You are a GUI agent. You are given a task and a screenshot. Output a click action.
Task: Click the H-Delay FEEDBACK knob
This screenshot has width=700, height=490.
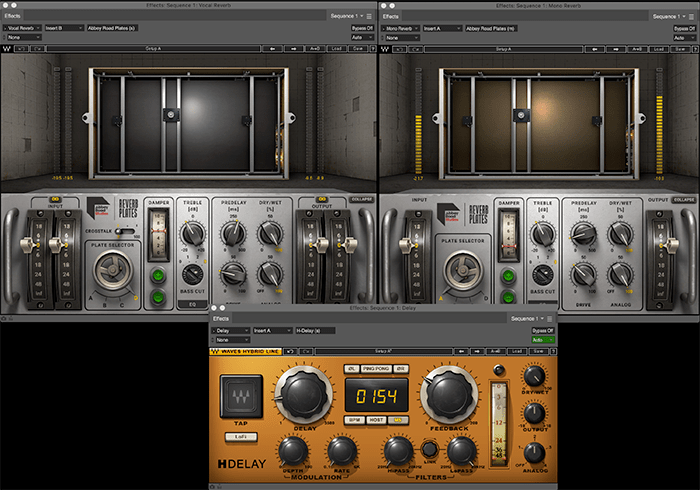(450, 395)
